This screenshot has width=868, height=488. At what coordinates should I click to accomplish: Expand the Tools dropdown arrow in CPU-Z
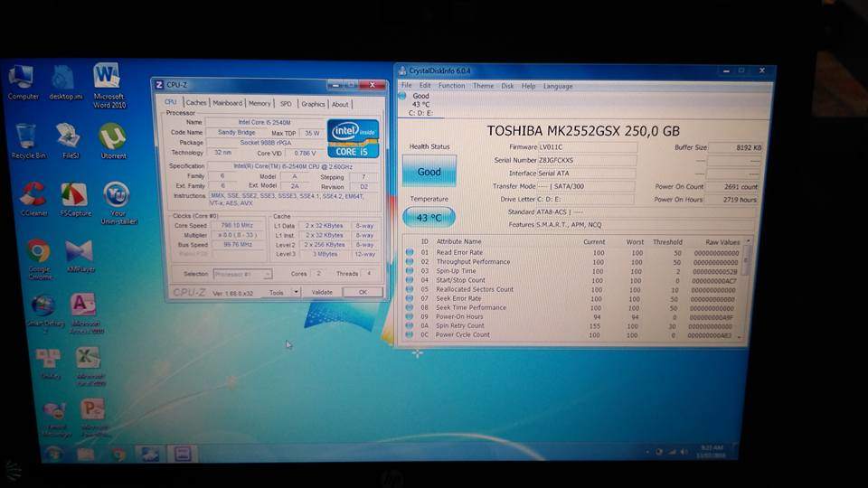pyautogui.click(x=297, y=292)
